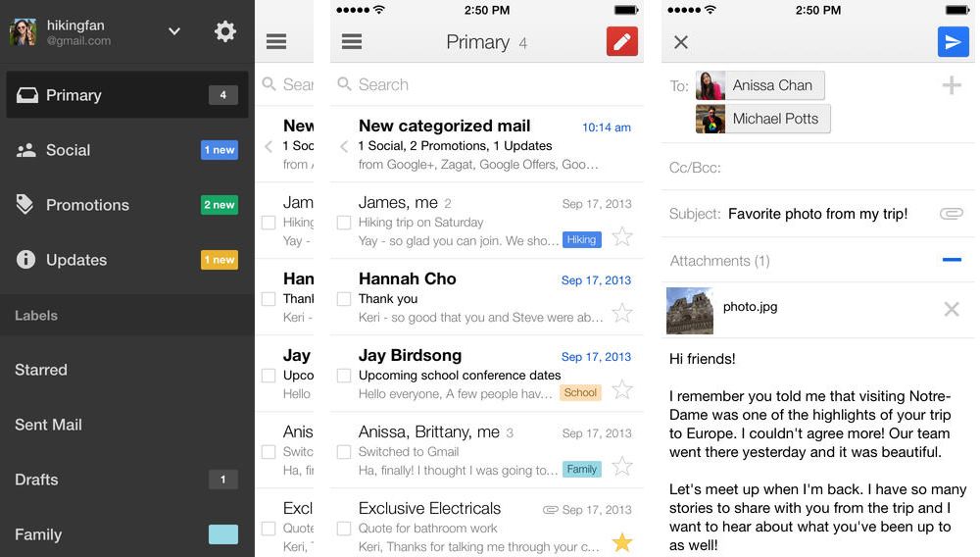Viewport: 980px width, 557px height.
Task: Unstar the Exclusive Electricals email
Action: (x=622, y=542)
